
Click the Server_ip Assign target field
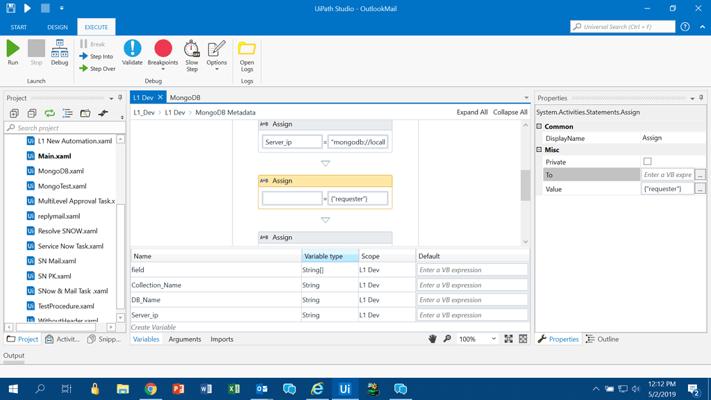[x=292, y=142]
